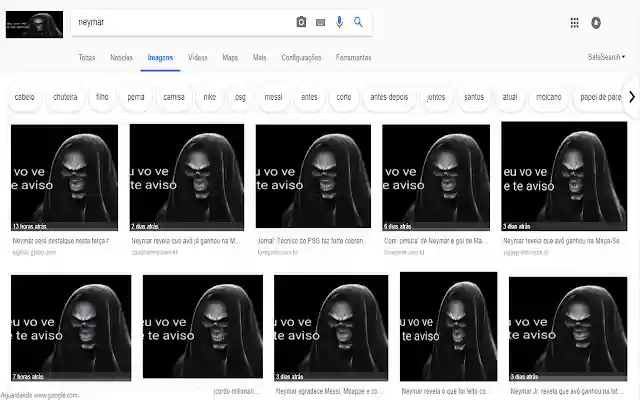Open the on-screen keyboard icon

tap(320, 22)
